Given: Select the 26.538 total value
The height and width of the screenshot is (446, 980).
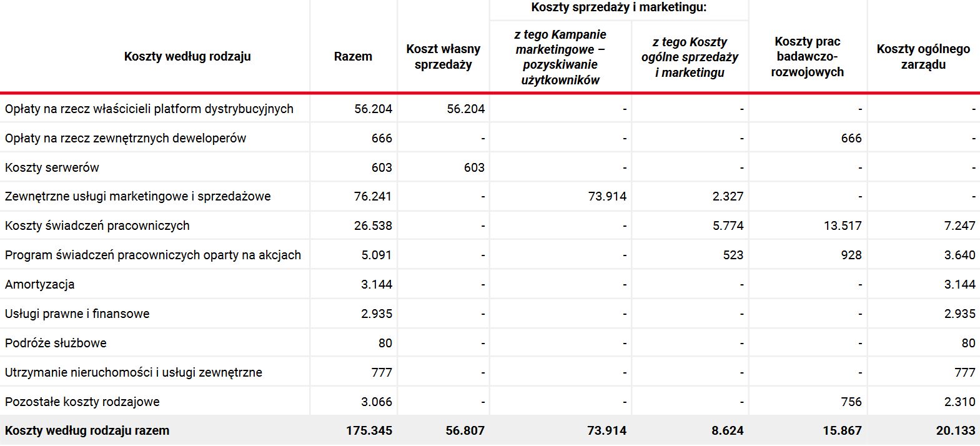Looking at the screenshot, I should coord(373,225).
